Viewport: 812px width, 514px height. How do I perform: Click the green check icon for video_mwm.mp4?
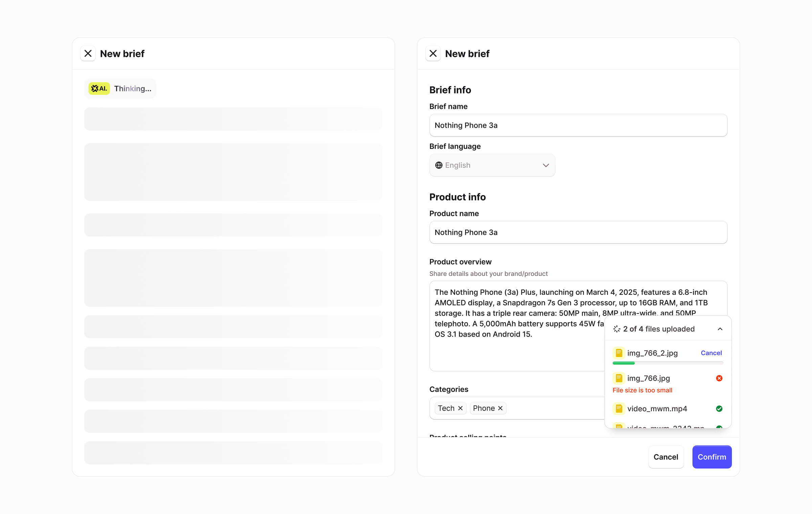pos(719,408)
